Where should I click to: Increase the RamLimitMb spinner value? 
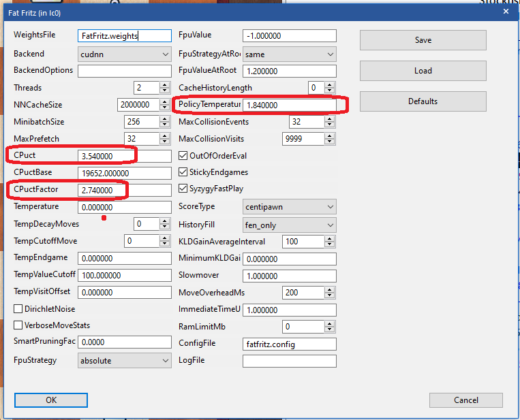(x=330, y=323)
